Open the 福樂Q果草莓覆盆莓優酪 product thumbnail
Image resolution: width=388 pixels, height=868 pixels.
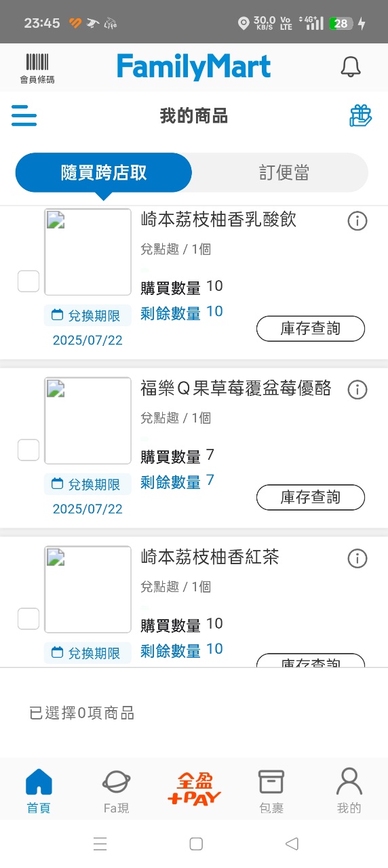pyautogui.click(x=88, y=421)
